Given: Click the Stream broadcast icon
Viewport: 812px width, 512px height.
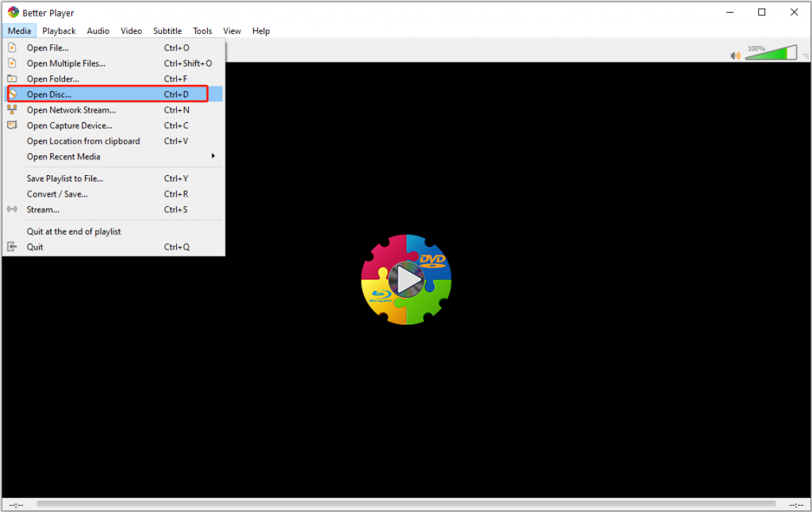Looking at the screenshot, I should click(12, 210).
